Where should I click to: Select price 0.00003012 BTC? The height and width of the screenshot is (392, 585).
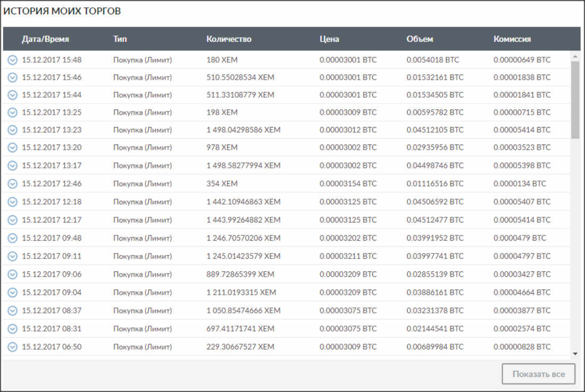(348, 130)
